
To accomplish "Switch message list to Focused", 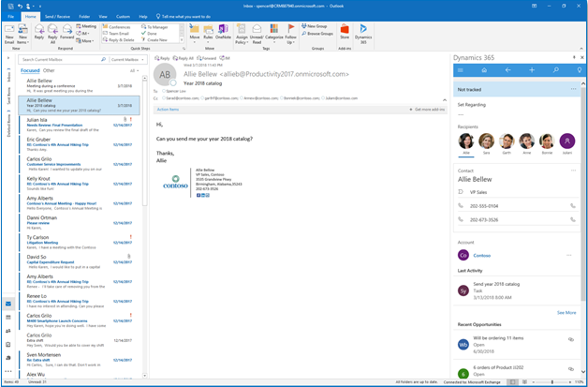I will click(30, 70).
